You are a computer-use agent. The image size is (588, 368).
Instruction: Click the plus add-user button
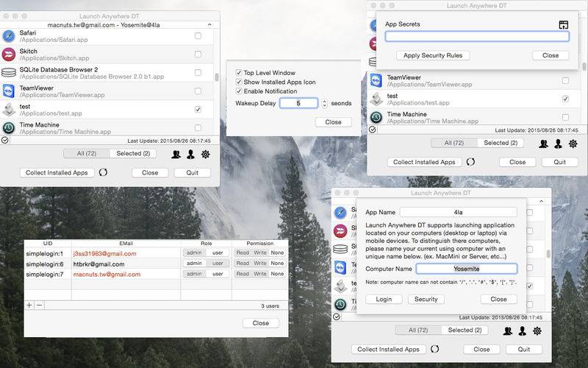(29, 305)
